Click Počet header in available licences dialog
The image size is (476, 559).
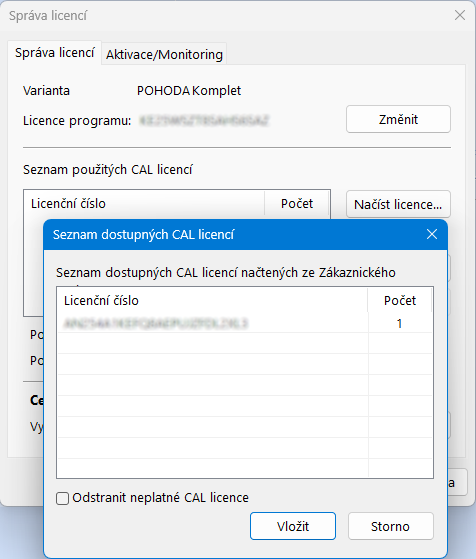(400, 301)
